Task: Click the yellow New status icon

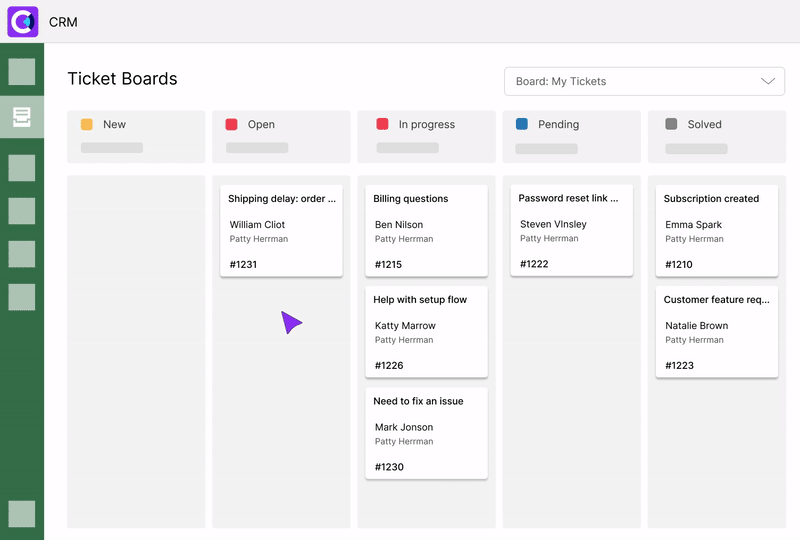Action: pyautogui.click(x=87, y=125)
